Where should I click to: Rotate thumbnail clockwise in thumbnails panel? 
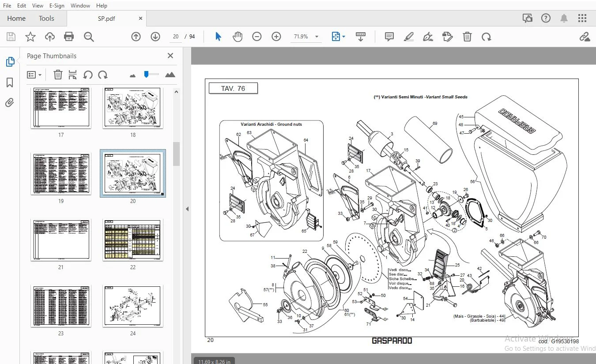coord(103,75)
